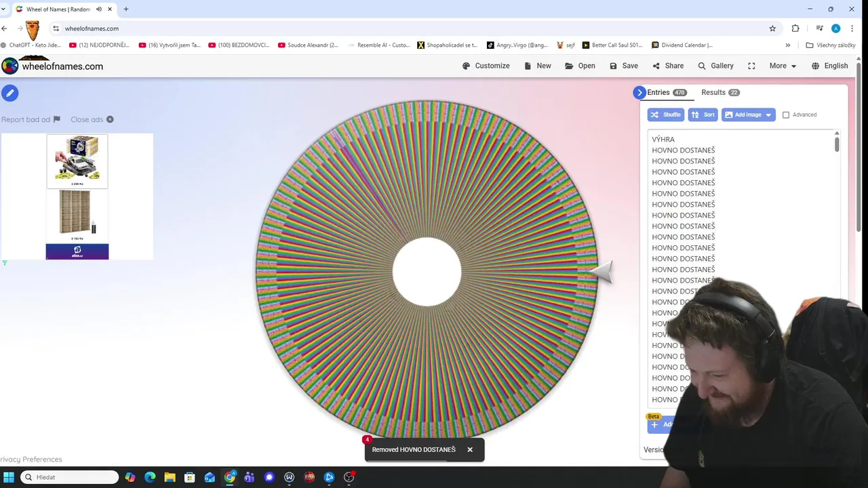Shuffle the wheel entries

click(666, 115)
